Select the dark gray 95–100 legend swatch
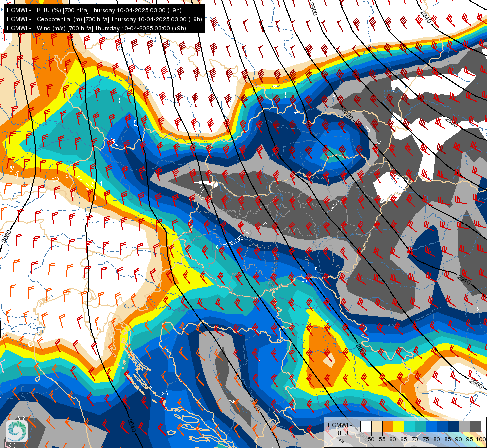Image resolution: width=487 pixels, height=448 pixels. tap(475, 426)
